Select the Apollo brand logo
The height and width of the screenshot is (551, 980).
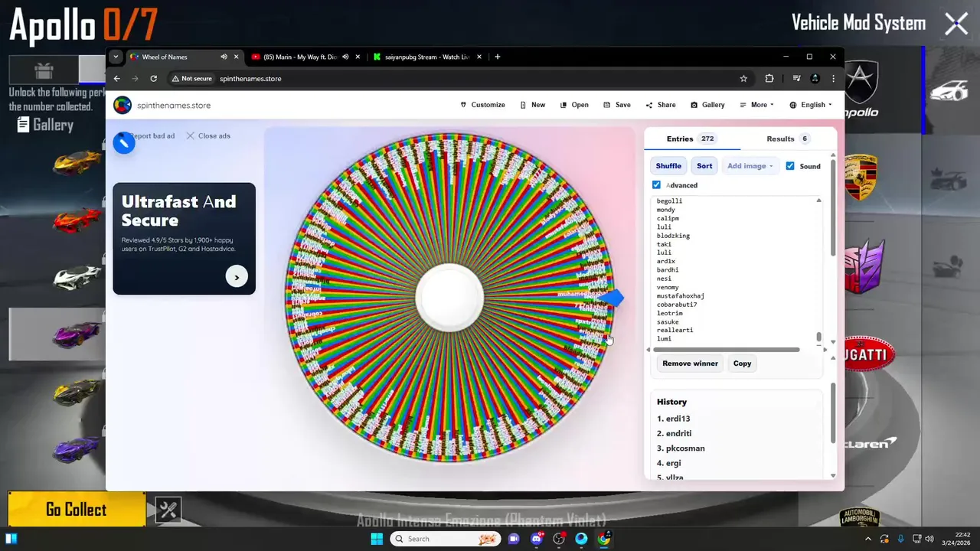861,90
